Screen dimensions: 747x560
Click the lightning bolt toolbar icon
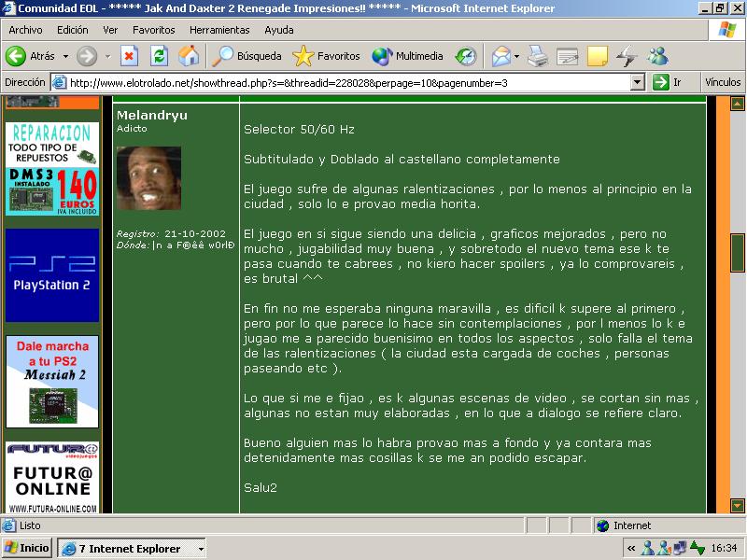(x=627, y=56)
